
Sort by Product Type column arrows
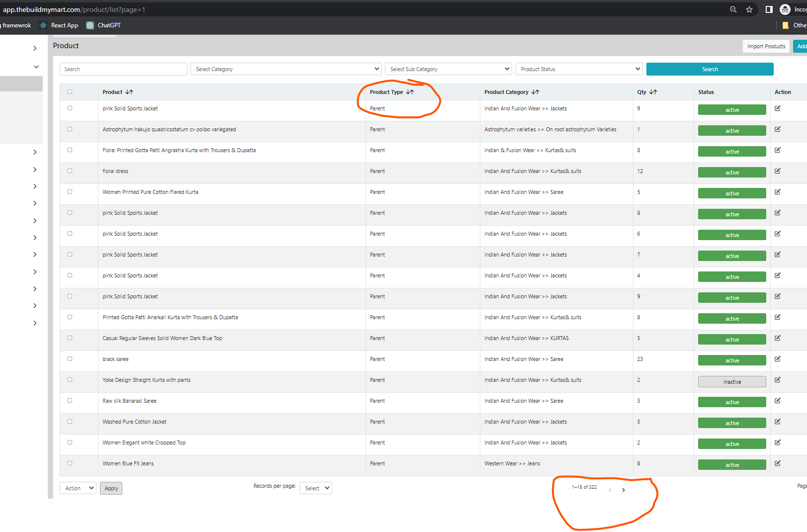(410, 92)
